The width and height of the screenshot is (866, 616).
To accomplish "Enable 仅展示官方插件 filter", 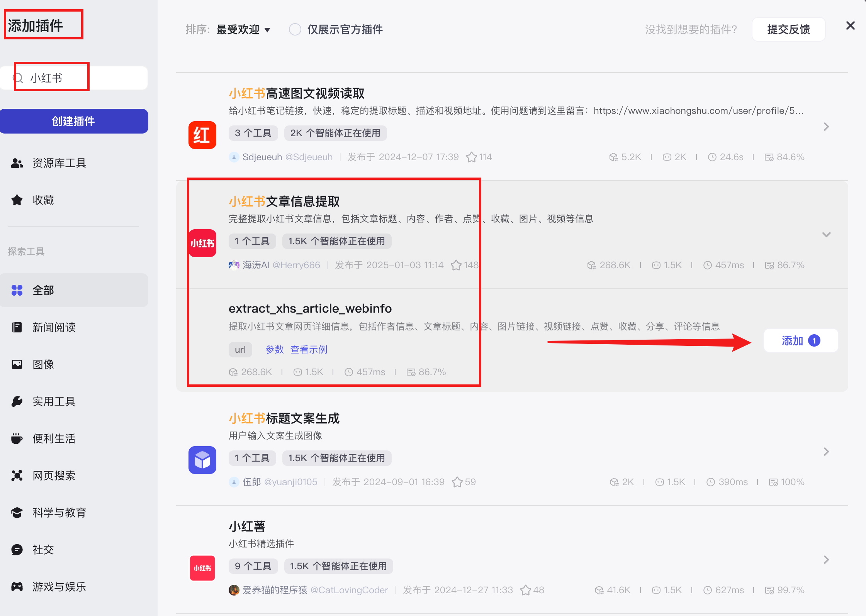I will tap(295, 29).
